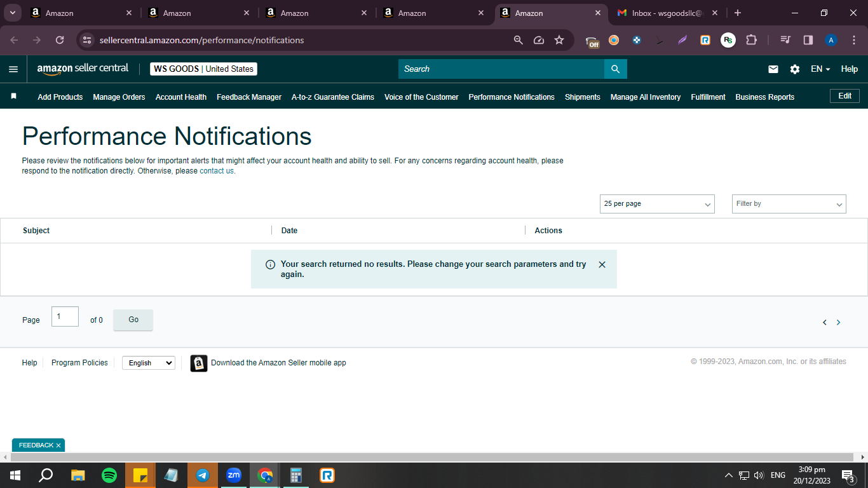Open Feedback Manager in the nav bar
The height and width of the screenshot is (488, 868).
tap(249, 97)
